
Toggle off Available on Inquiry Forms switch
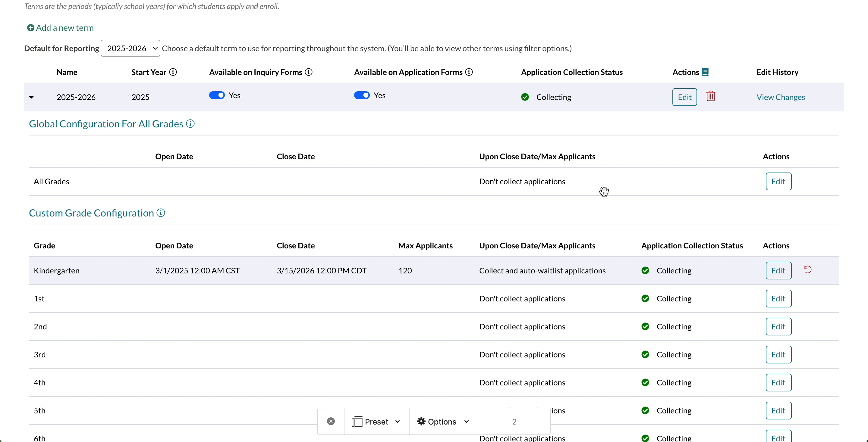[x=217, y=95]
